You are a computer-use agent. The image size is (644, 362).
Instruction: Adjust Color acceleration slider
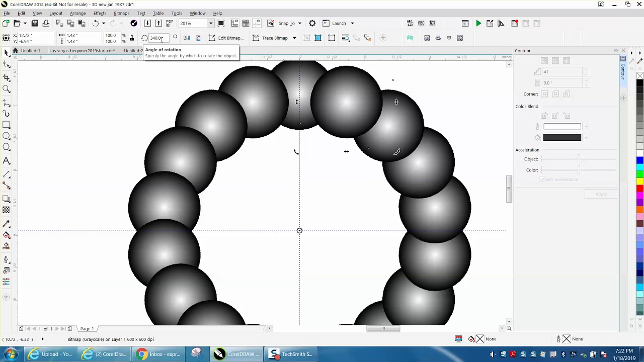579,170
